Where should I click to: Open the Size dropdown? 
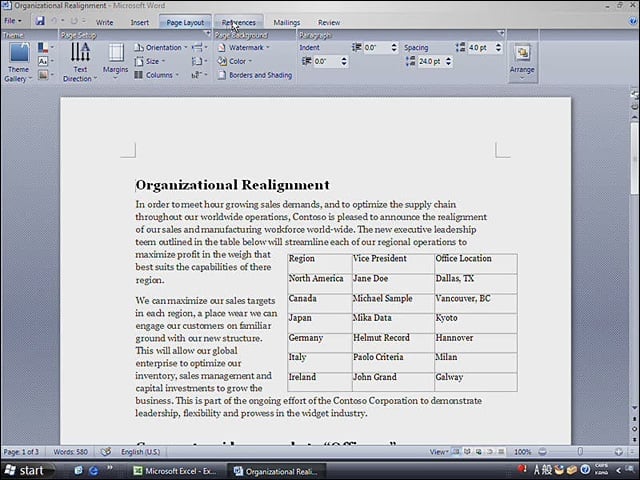(149, 62)
